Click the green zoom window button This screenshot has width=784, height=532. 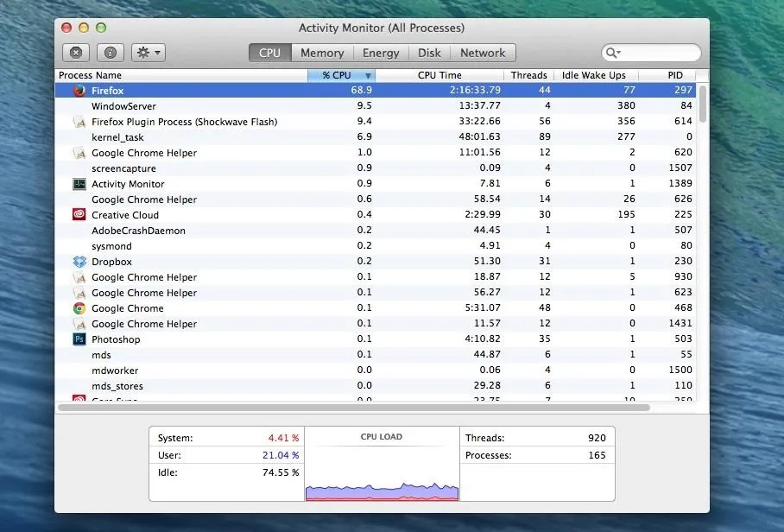pos(101,28)
